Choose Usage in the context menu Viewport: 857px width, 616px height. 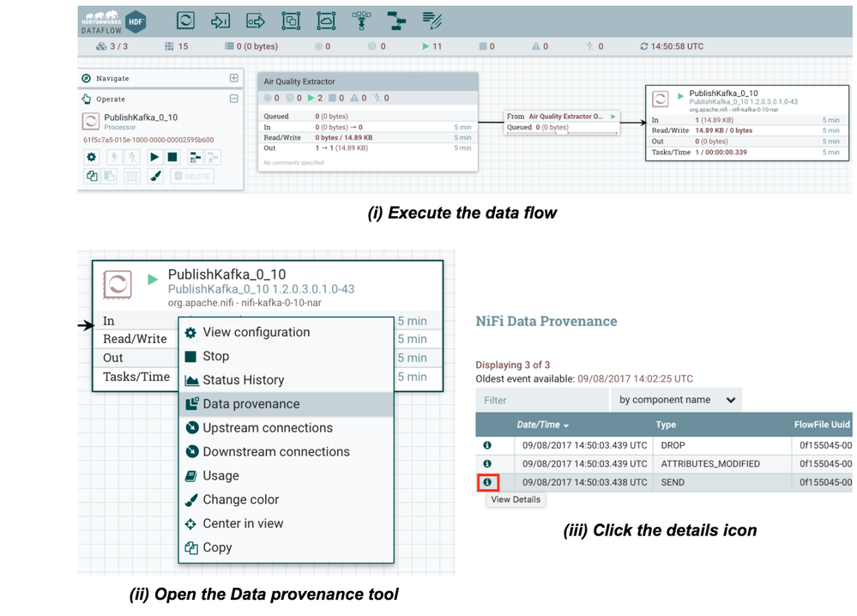(x=286, y=475)
